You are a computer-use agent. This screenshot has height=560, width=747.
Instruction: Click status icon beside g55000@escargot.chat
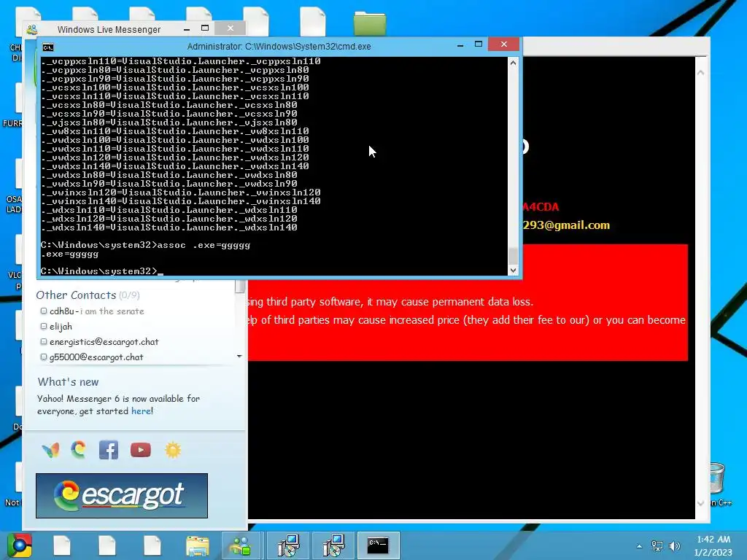tap(43, 357)
